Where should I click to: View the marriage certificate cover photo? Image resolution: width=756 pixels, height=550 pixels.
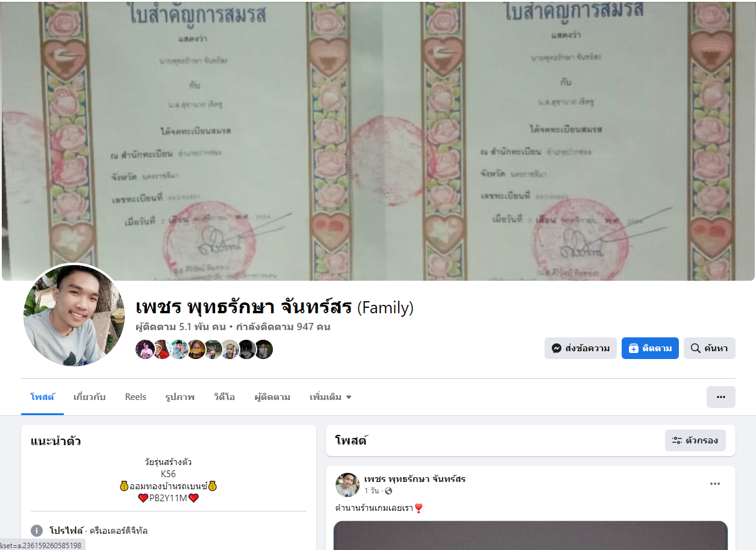coord(378,140)
